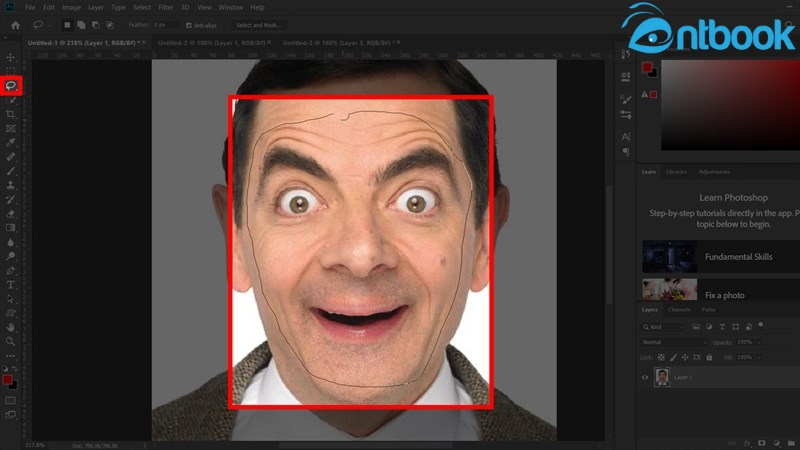Toggle the Anti-alias checkbox
This screenshot has width=800, height=450.
click(x=189, y=25)
